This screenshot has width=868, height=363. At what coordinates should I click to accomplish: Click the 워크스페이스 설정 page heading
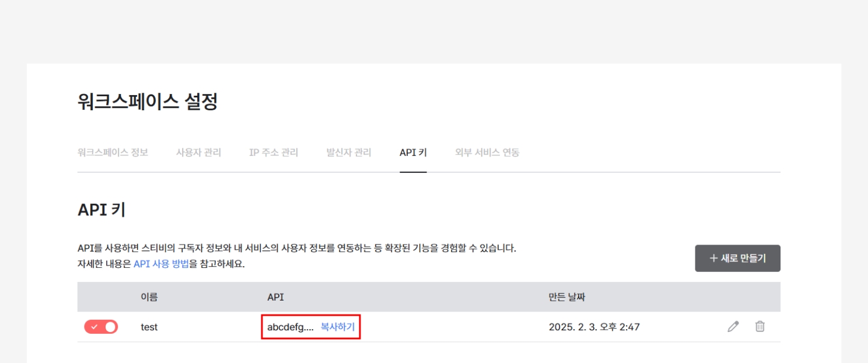148,102
